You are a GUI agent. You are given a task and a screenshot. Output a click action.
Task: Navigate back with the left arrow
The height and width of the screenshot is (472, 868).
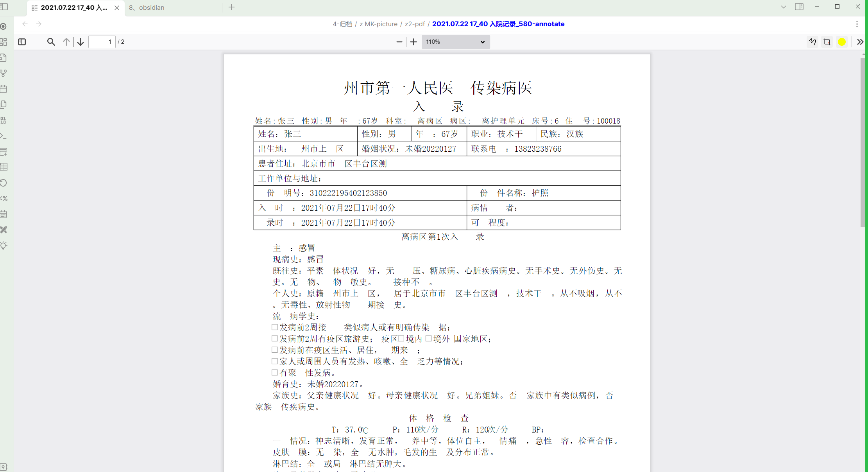coord(25,24)
